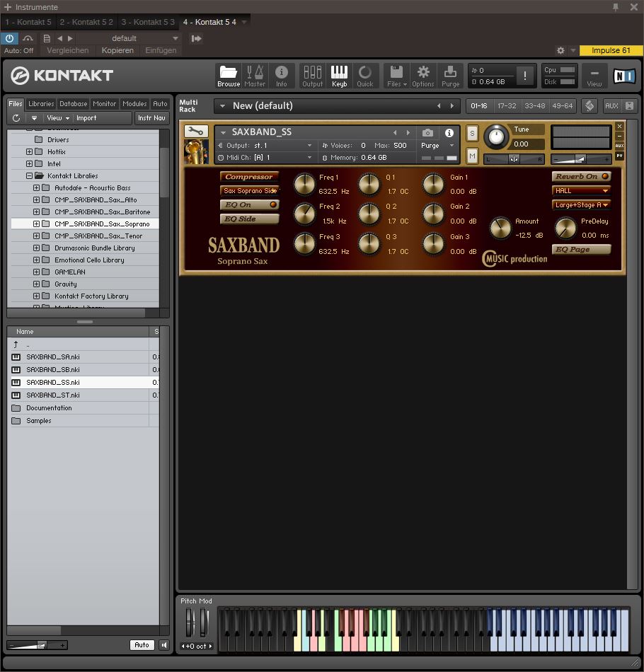The width and height of the screenshot is (644, 672).
Task: Click the NI logo
Action: (x=624, y=76)
